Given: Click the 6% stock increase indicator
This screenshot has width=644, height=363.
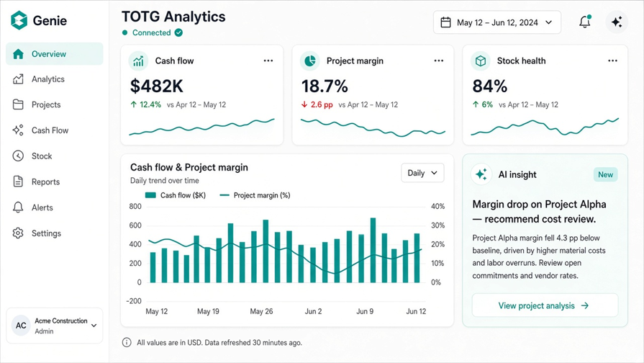Looking at the screenshot, I should click(482, 104).
